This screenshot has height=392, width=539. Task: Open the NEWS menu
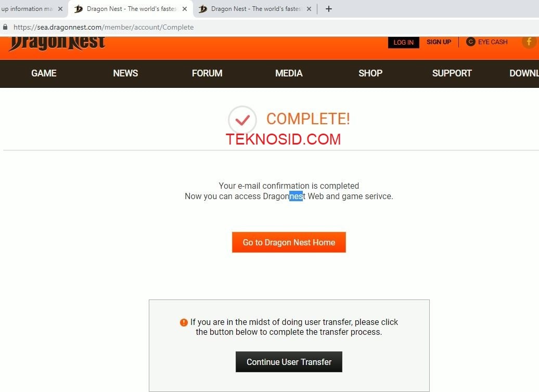(125, 73)
